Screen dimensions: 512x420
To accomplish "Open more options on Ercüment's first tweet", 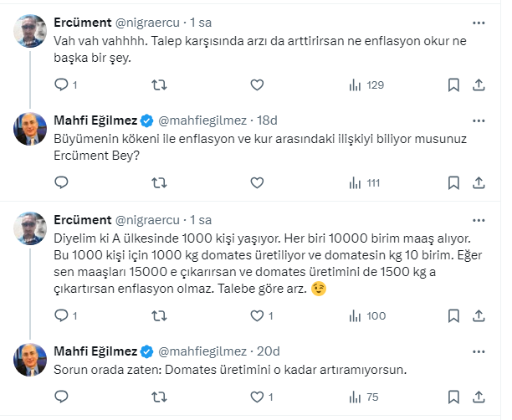I will 479,23.
